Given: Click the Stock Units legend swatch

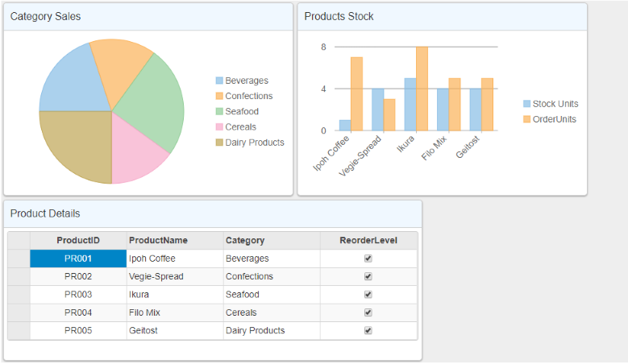Looking at the screenshot, I should 527,104.
